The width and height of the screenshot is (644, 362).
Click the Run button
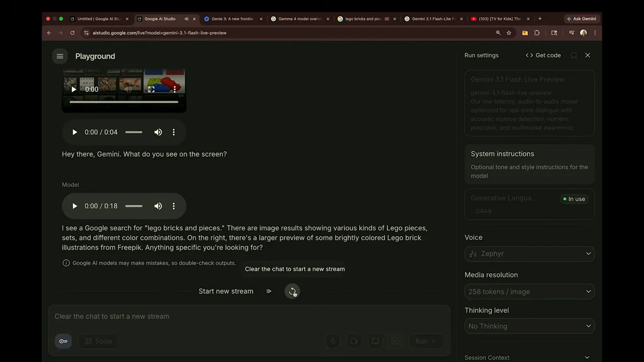[x=426, y=341]
